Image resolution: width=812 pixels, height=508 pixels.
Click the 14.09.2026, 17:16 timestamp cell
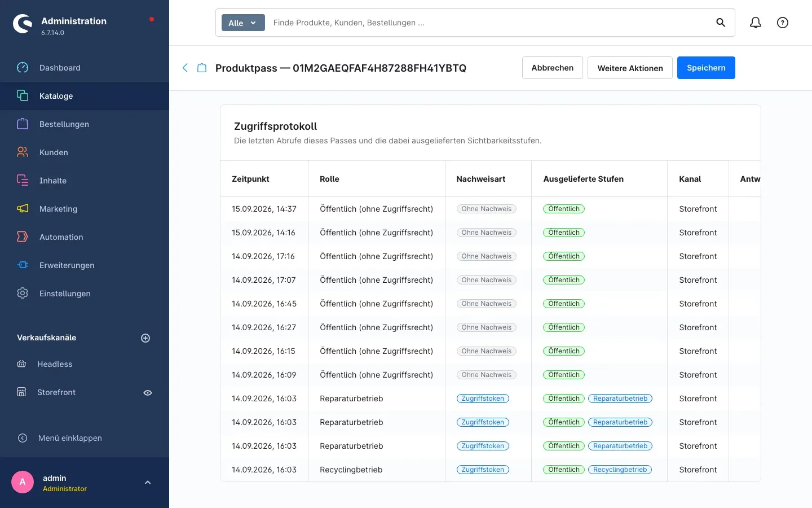(263, 256)
